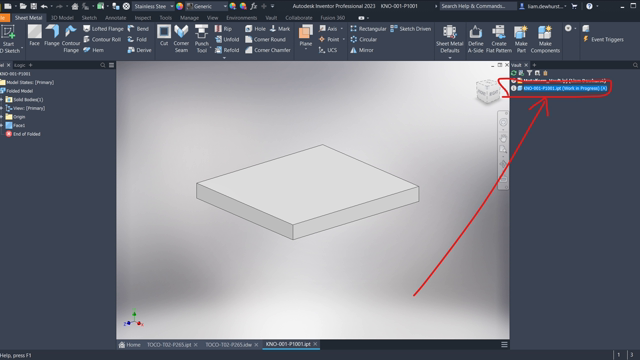The image size is (640, 360).
Task: Open the Vault ribbon tab
Action: coord(271,18)
